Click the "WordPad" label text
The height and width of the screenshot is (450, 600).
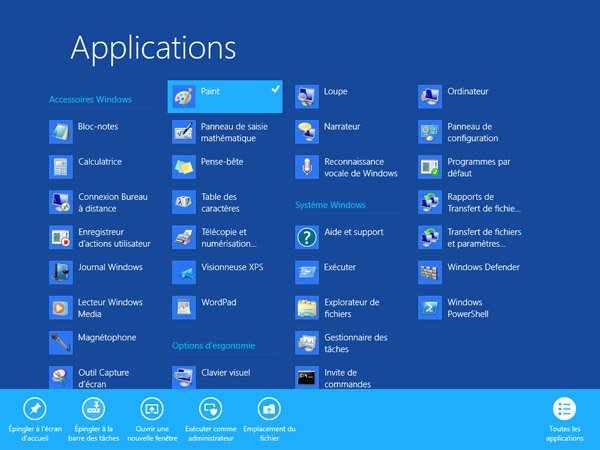[x=219, y=302]
